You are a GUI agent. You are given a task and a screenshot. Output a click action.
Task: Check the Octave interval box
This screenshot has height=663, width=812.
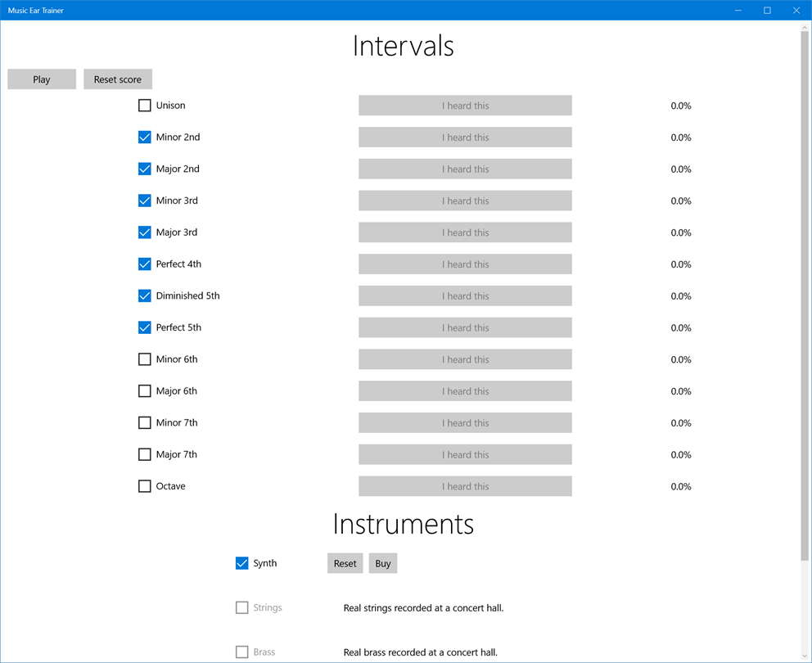[145, 486]
